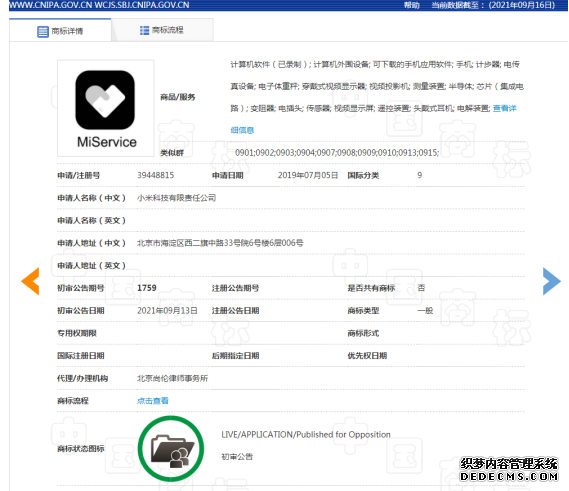Click the 专用权期限 field label

tap(77, 333)
